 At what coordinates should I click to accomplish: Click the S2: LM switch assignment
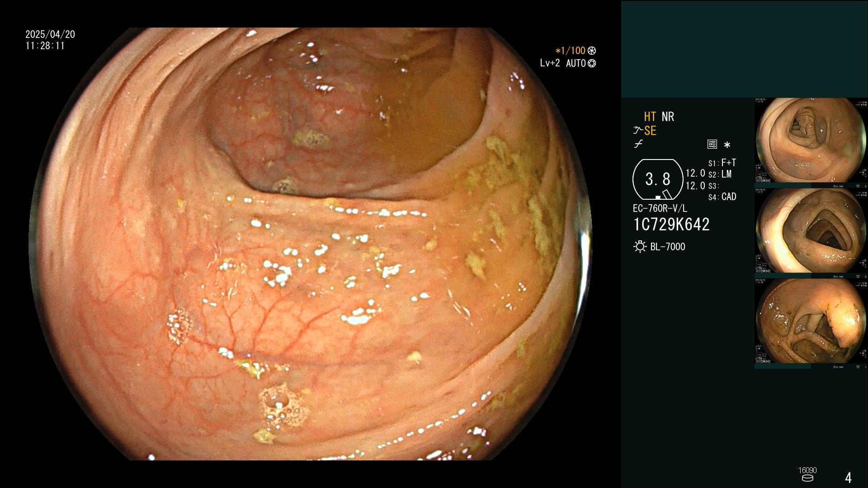point(720,174)
